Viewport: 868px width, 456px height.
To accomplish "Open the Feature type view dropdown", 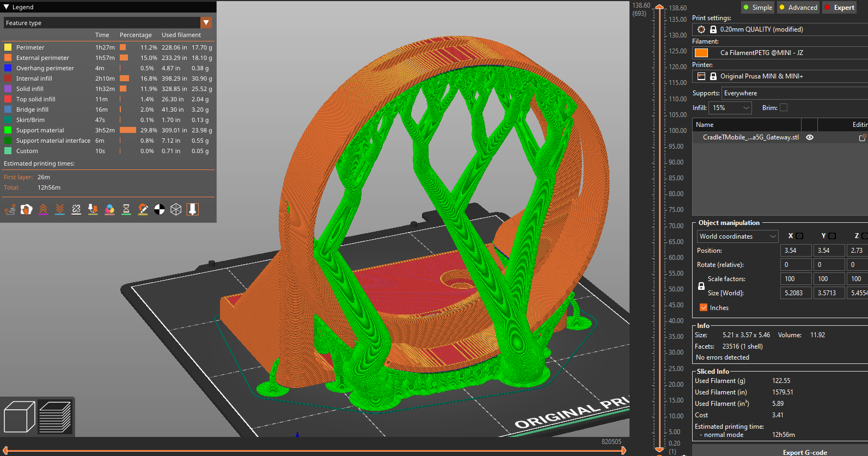I will (x=206, y=23).
